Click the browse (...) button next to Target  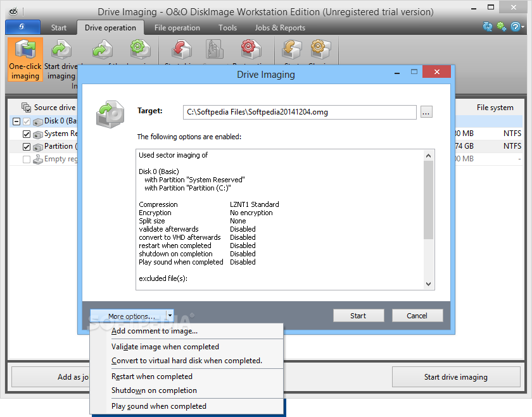pos(426,112)
